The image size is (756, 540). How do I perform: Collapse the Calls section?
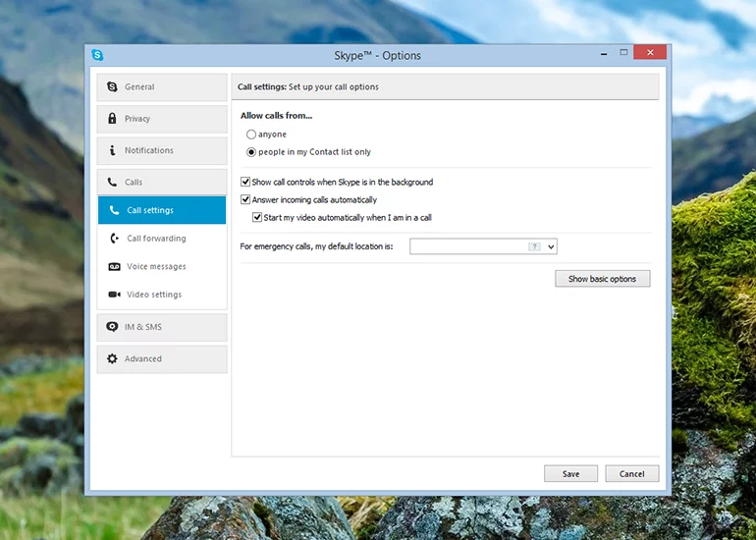pos(162,182)
